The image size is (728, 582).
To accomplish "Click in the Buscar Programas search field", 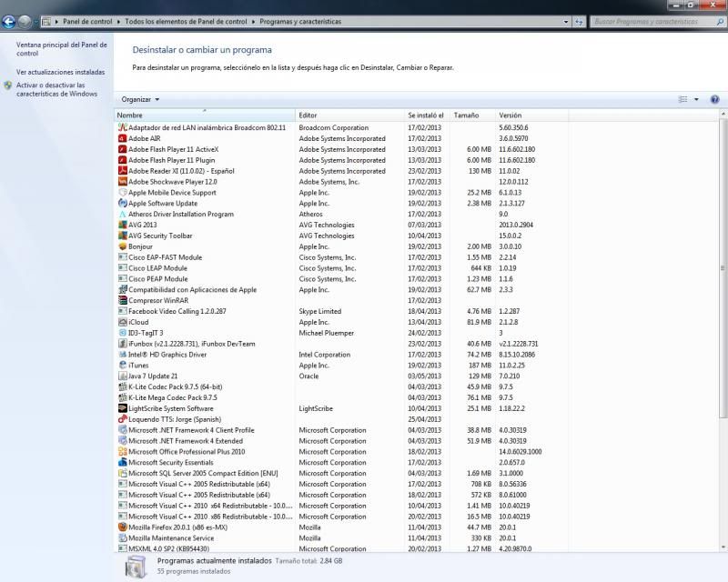I will 653,21.
